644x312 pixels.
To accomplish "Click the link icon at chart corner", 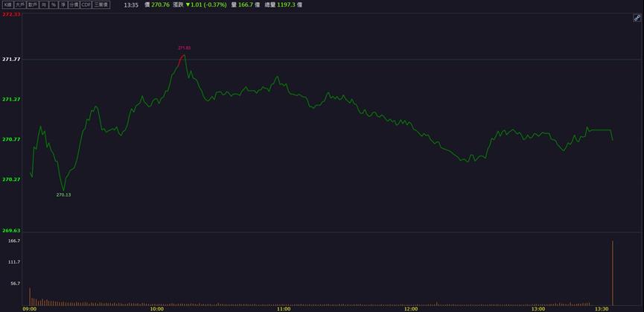I will pos(637,18).
